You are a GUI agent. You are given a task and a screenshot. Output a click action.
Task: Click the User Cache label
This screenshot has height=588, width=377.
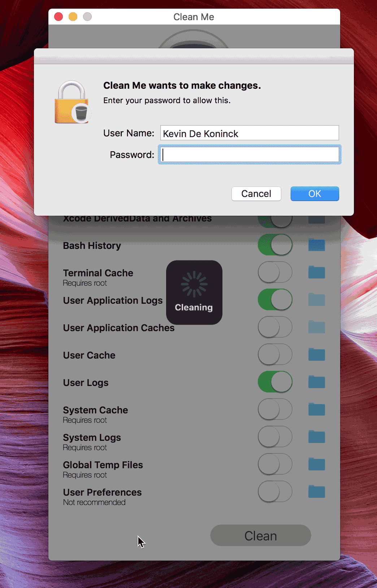[89, 355]
